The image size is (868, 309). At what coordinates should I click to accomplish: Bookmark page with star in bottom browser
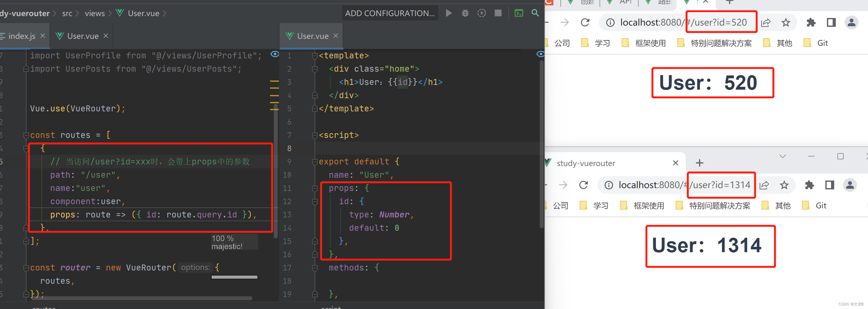click(784, 185)
